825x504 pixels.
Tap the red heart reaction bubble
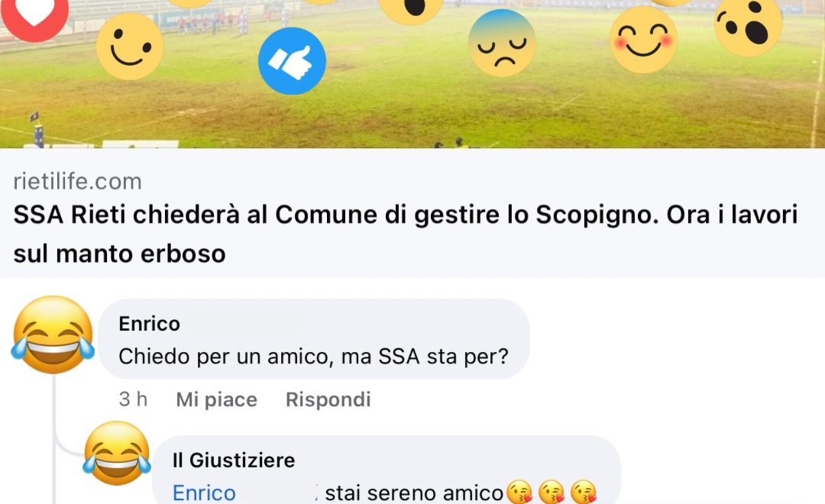coord(34,16)
